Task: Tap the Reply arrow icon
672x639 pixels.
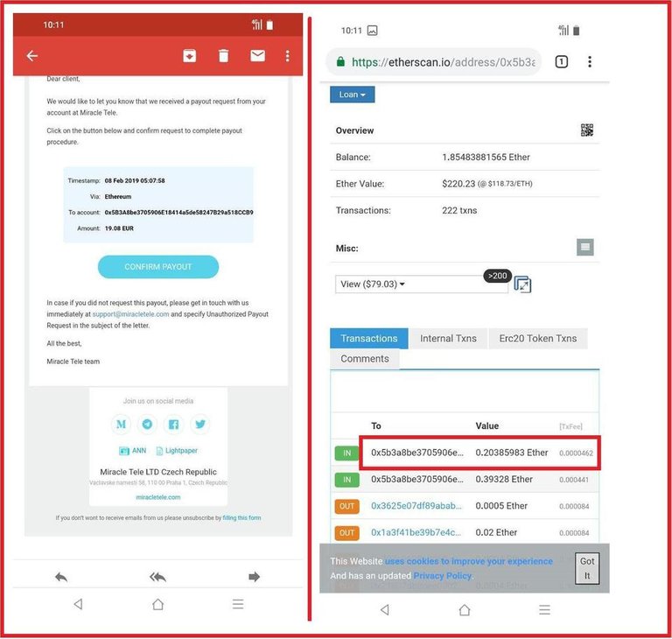Action: pyautogui.click(x=61, y=577)
